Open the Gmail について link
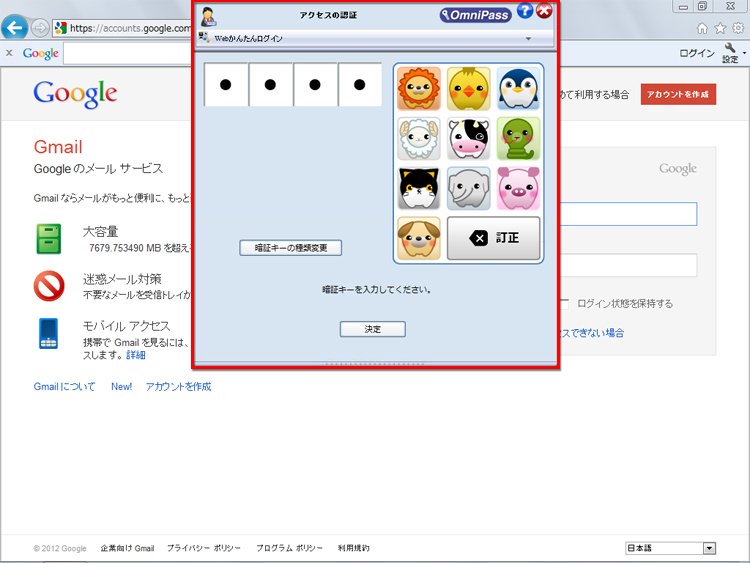The height and width of the screenshot is (563, 750). pyautogui.click(x=65, y=386)
